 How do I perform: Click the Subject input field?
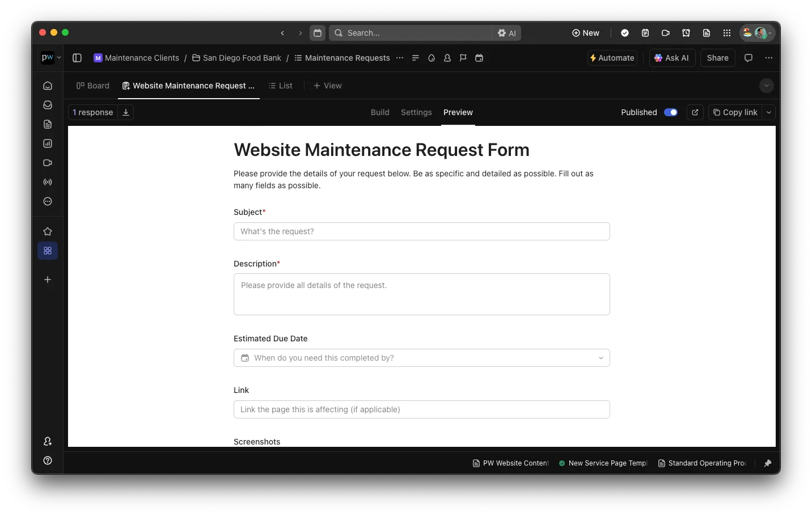(422, 231)
